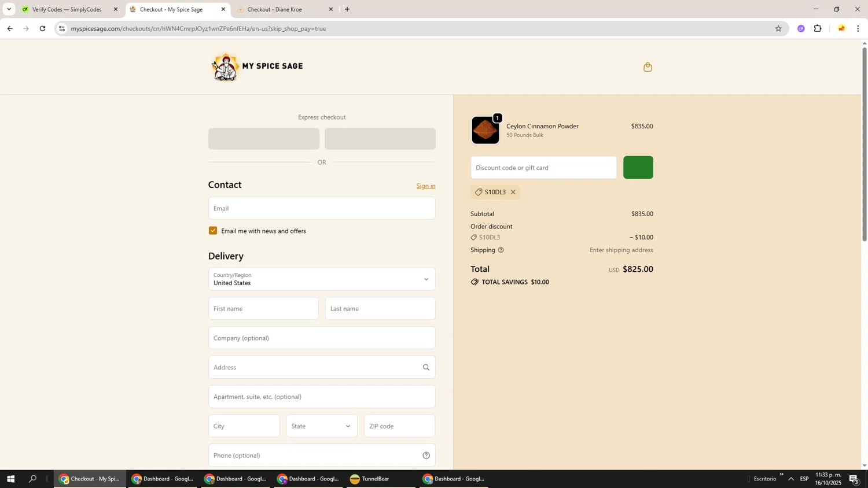Image resolution: width=868 pixels, height=488 pixels.
Task: Open the browser extensions puzzle icon
Action: [x=818, y=28]
